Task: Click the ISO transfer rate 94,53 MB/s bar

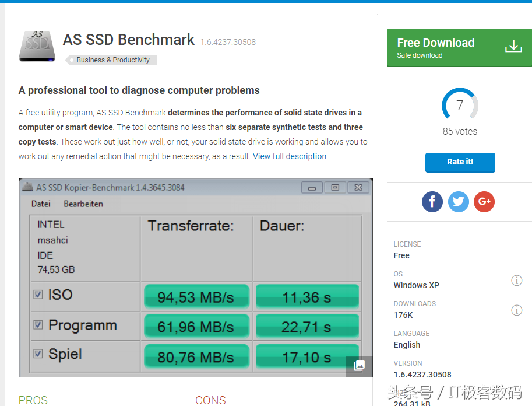Action: [196, 297]
